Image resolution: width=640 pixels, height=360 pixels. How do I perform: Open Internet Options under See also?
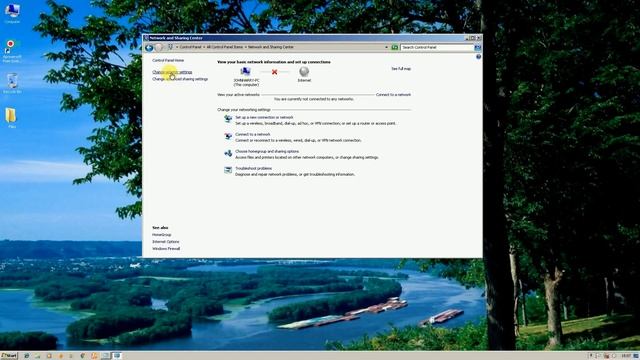coord(166,242)
